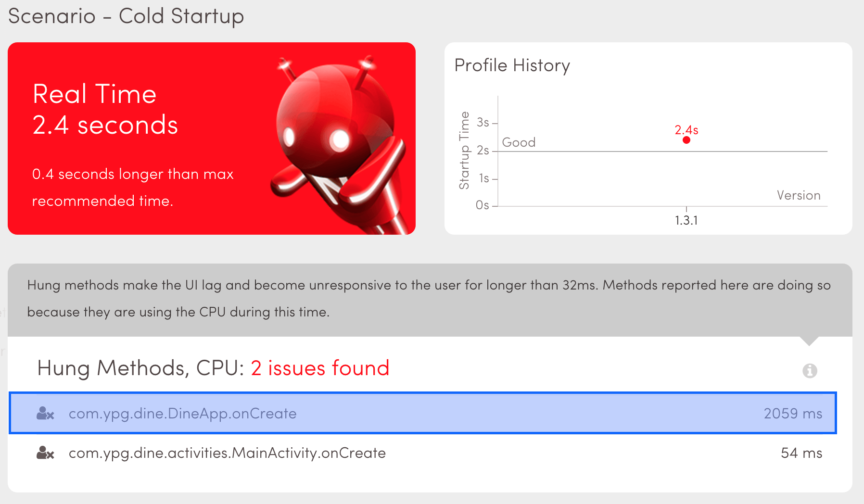Click the 'Profile History' title

click(512, 65)
